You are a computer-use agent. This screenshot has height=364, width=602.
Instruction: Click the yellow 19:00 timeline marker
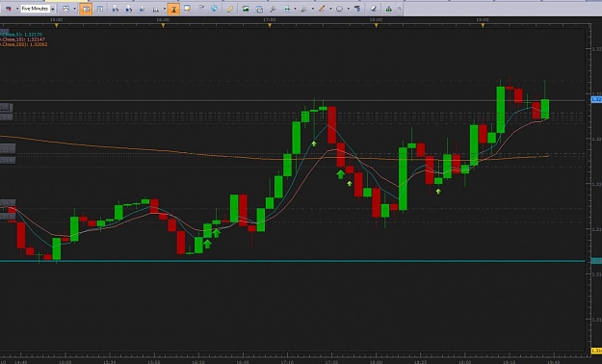[x=483, y=26]
